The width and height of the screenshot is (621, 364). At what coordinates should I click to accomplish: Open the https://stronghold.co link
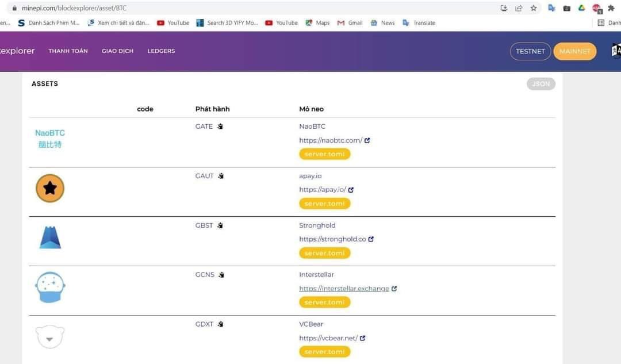coord(332,239)
